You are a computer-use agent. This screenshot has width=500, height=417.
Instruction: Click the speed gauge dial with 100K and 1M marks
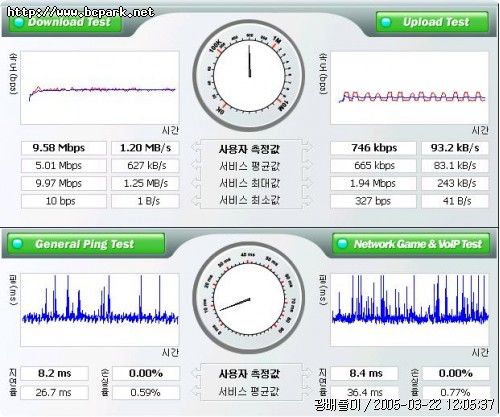[x=249, y=76]
